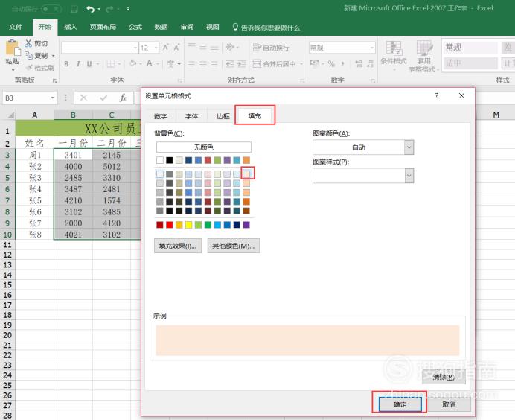The height and width of the screenshot is (420, 515).
Task: Click the Undo arrow
Action: click(90, 9)
